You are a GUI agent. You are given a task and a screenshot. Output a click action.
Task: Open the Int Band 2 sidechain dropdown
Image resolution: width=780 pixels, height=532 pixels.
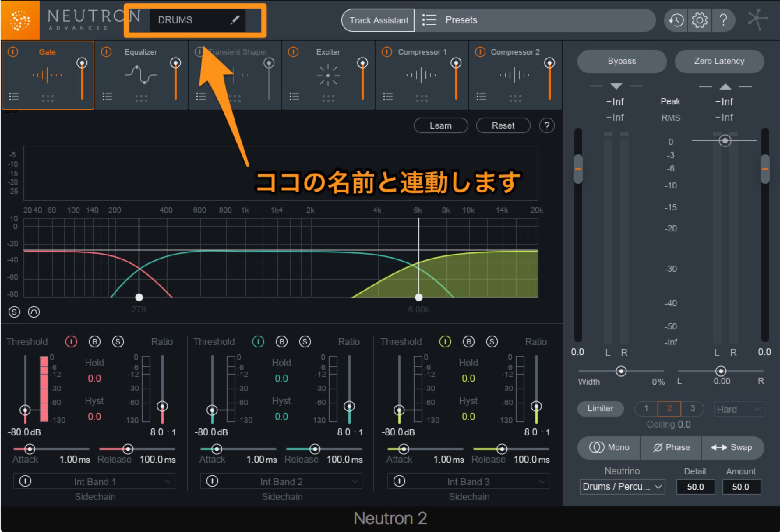click(x=281, y=481)
